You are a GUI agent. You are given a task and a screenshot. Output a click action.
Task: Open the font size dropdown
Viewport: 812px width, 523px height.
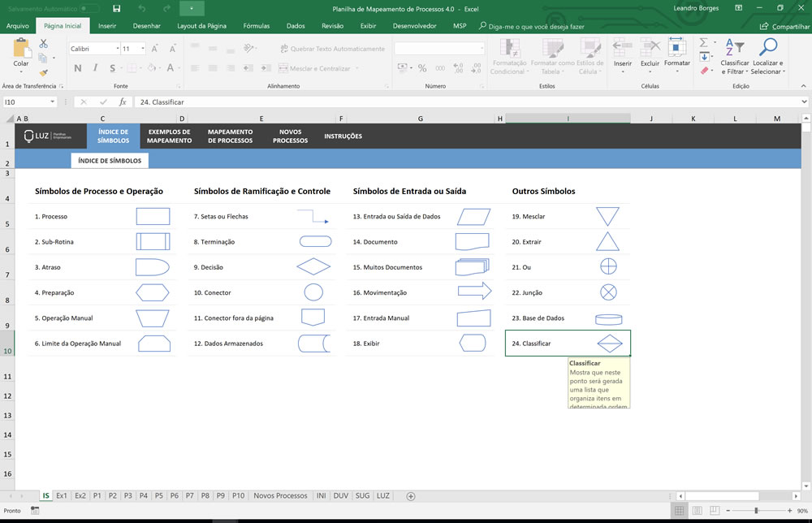click(x=142, y=49)
